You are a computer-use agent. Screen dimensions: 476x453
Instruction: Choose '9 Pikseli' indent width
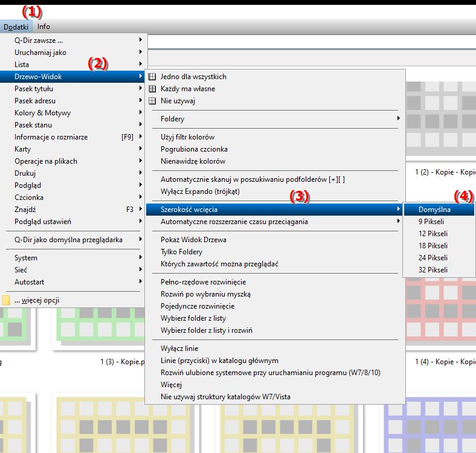coord(439,222)
